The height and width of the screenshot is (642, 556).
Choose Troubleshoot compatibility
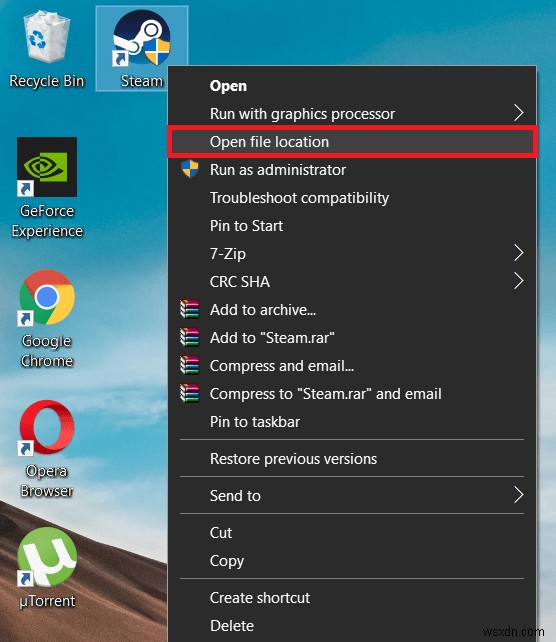pyautogui.click(x=352, y=198)
